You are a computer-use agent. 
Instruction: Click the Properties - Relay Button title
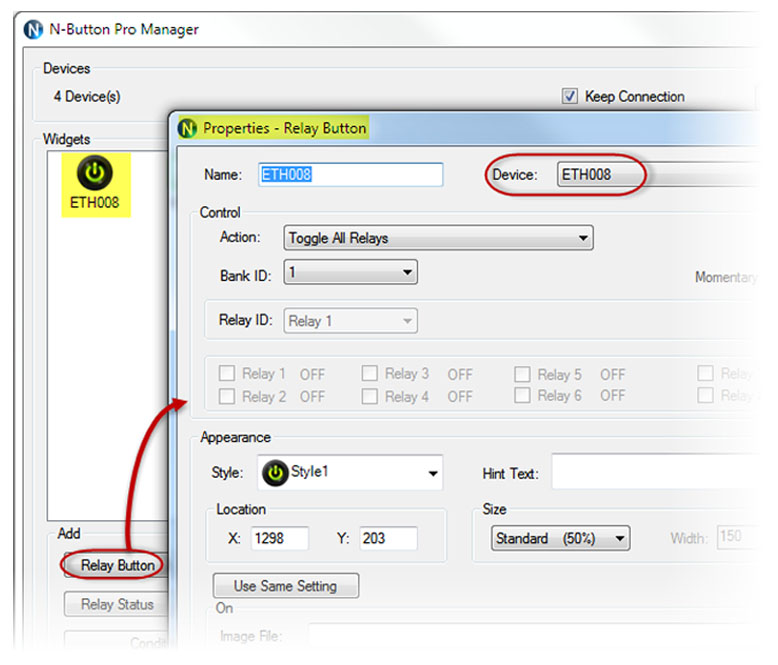coord(285,128)
